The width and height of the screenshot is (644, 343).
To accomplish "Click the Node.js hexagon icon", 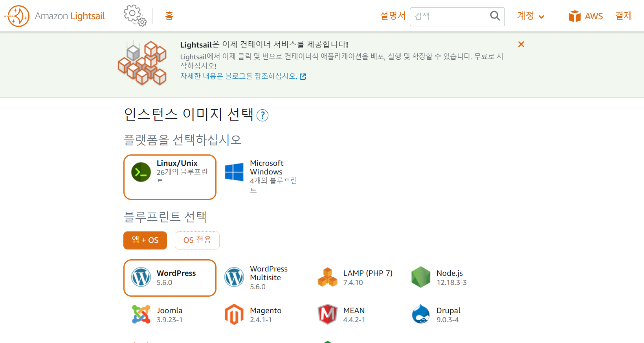I will (421, 277).
